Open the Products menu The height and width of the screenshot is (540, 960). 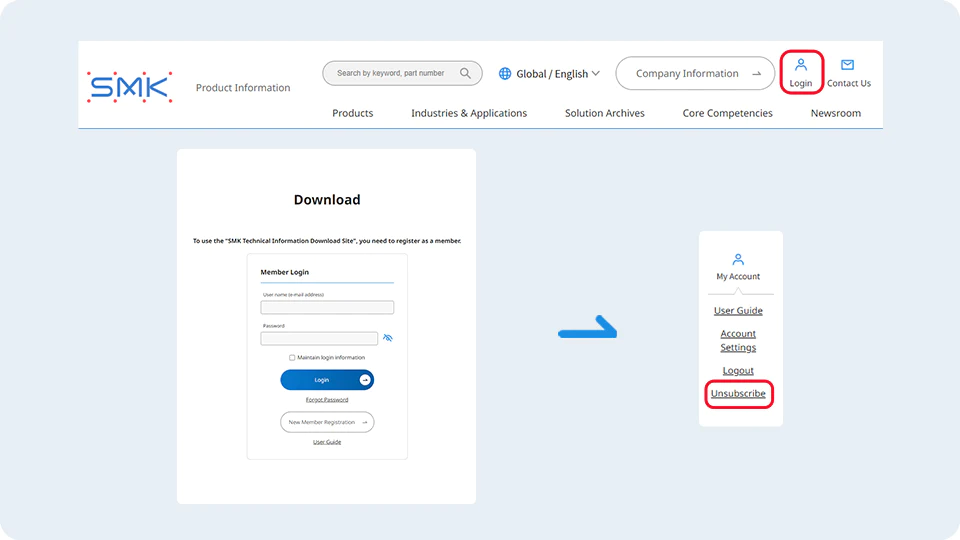[353, 113]
